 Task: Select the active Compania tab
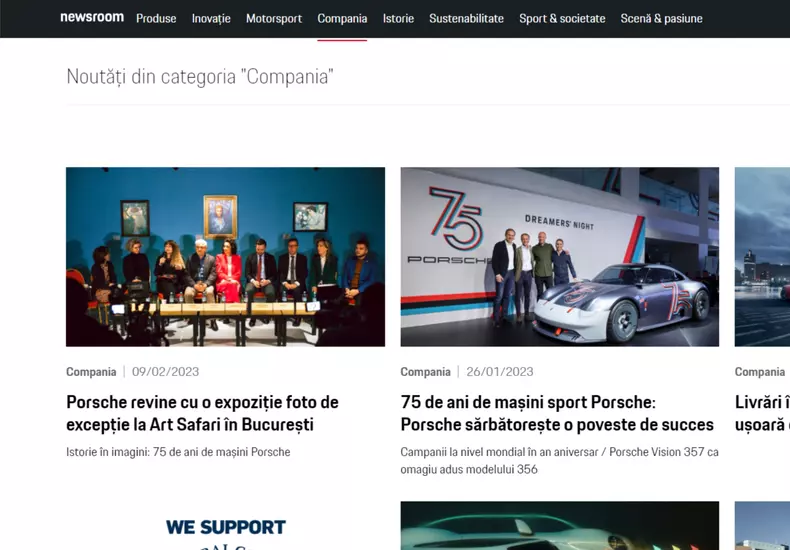tap(342, 19)
